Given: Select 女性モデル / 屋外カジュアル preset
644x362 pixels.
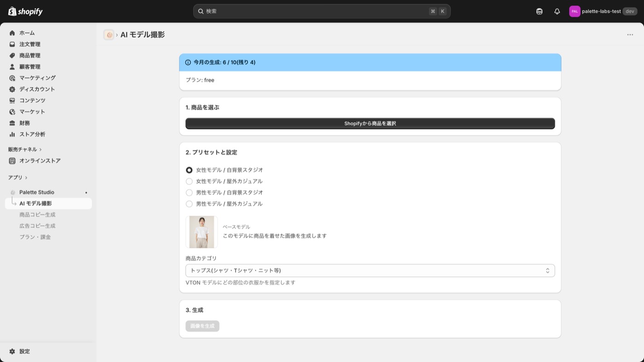Looking at the screenshot, I should 189,181.
